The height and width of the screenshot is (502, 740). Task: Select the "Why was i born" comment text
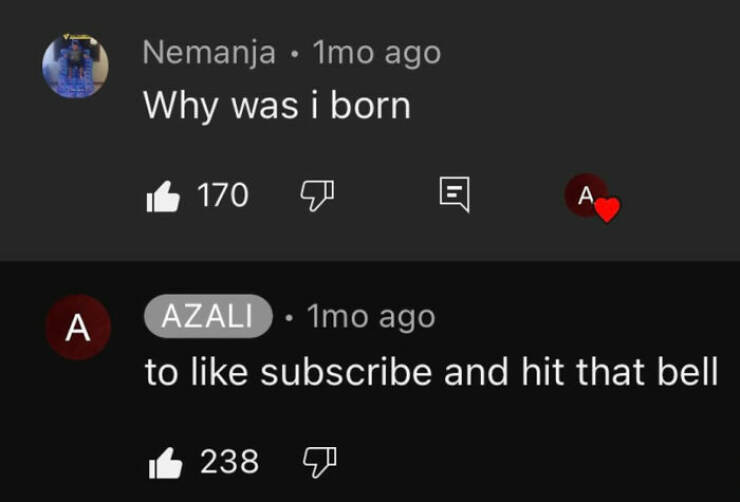tap(277, 105)
